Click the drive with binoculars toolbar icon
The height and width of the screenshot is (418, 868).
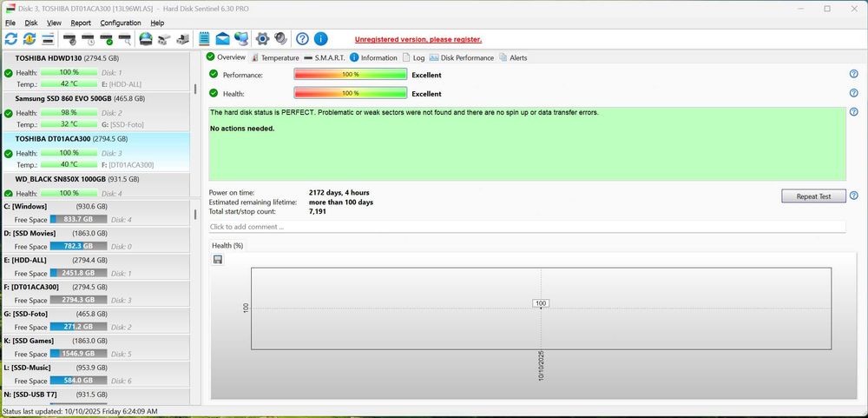164,39
